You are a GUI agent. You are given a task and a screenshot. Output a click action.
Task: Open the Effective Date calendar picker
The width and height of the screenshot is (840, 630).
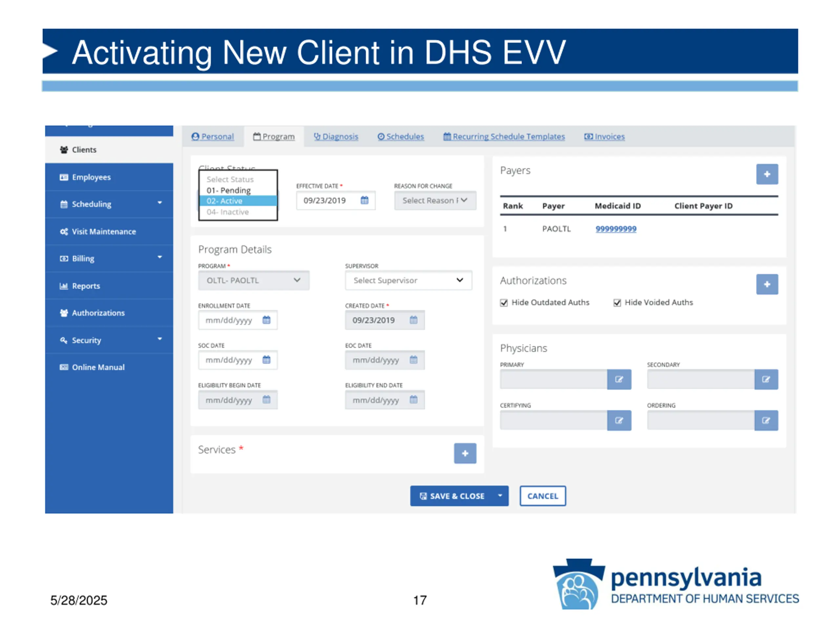(x=365, y=200)
